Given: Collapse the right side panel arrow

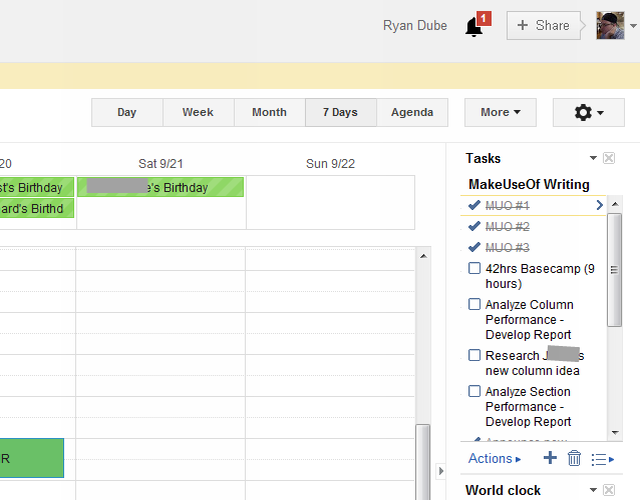Looking at the screenshot, I should 441,471.
